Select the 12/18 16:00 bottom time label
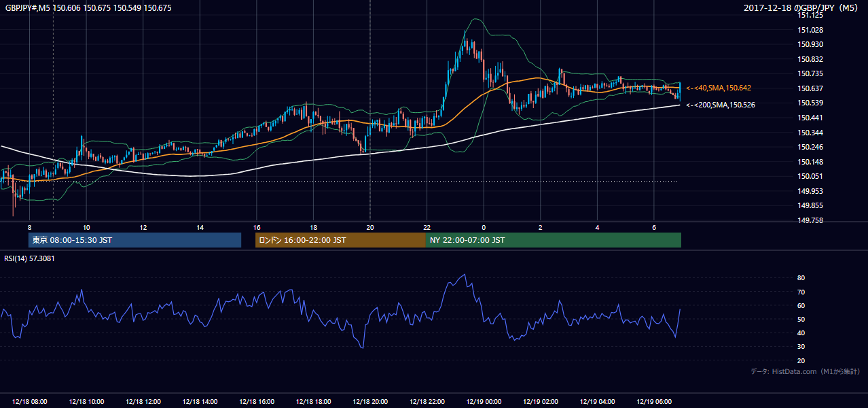 (256, 402)
